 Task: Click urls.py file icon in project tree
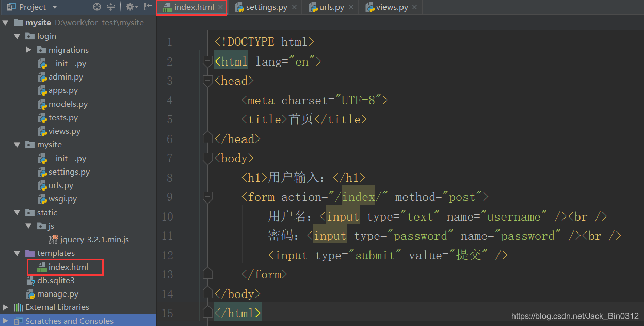[42, 185]
